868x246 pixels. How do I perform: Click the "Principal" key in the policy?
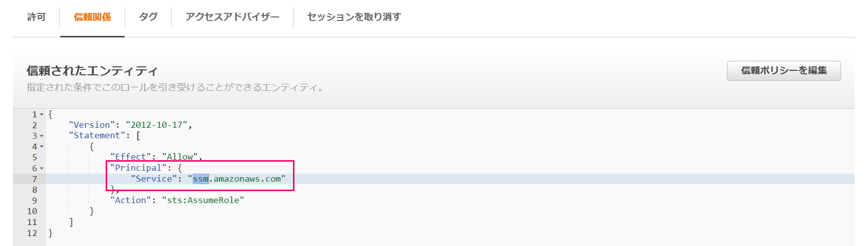click(139, 168)
